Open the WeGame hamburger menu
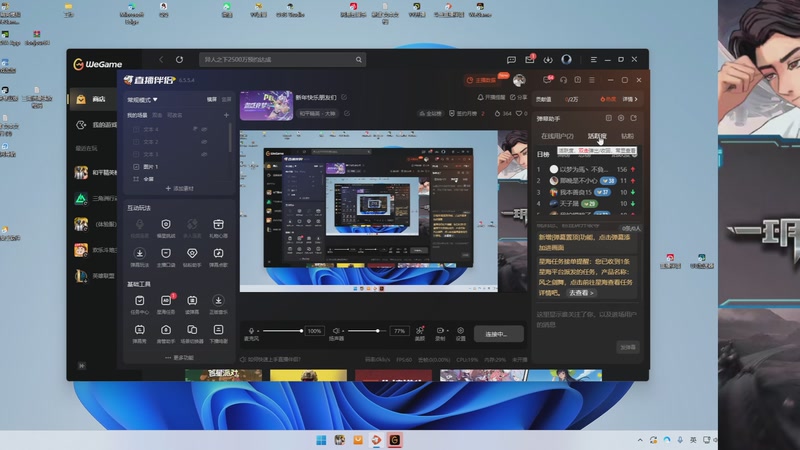800x450 pixels. tap(593, 60)
